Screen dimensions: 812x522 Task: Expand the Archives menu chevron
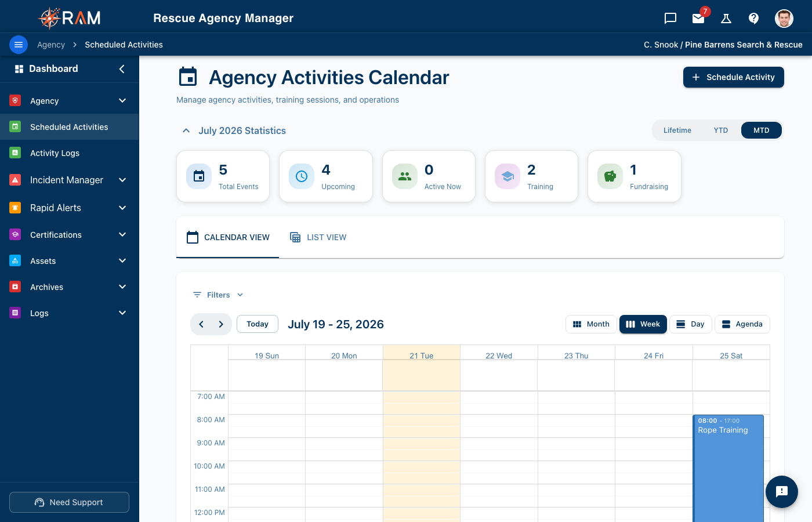point(122,287)
